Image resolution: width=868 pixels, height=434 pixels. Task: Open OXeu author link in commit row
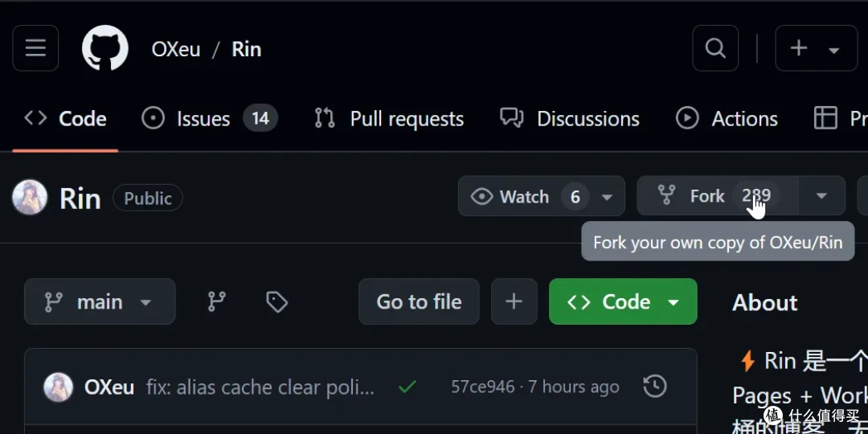(109, 387)
